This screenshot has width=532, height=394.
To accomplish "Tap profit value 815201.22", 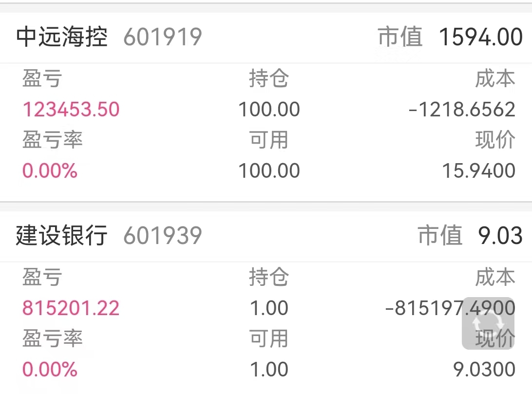I will pos(71,308).
